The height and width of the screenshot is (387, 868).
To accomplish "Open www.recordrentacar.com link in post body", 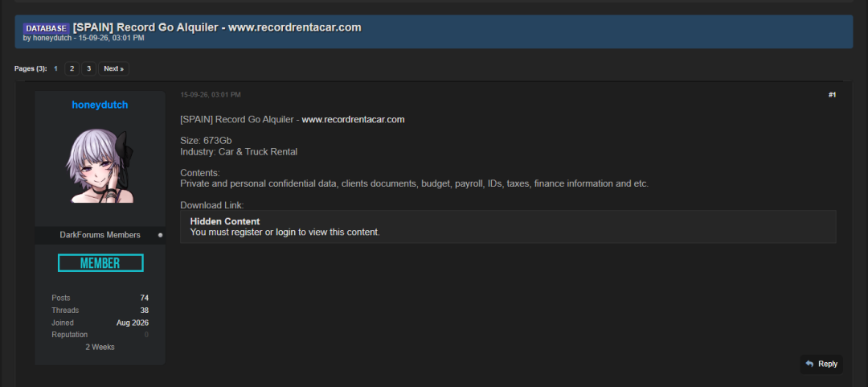I will click(353, 119).
